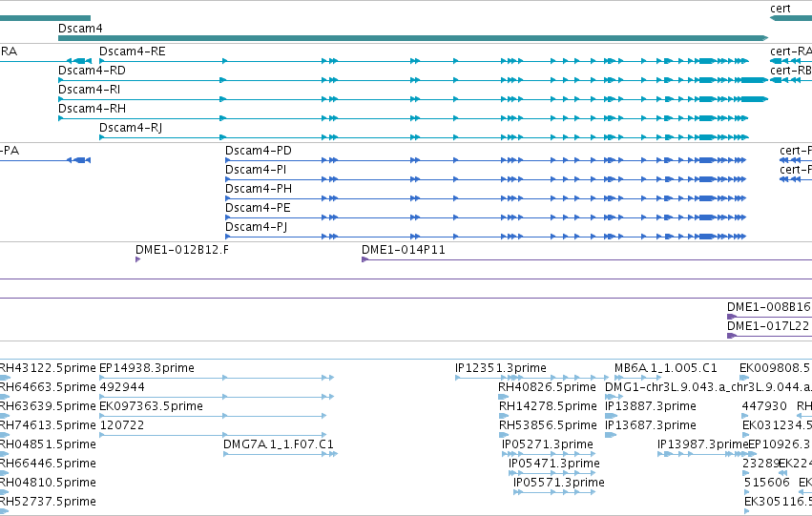Select the MB6A.1_1.005.C1 EST label
Viewport: 812px width, 516px height.
point(666,368)
